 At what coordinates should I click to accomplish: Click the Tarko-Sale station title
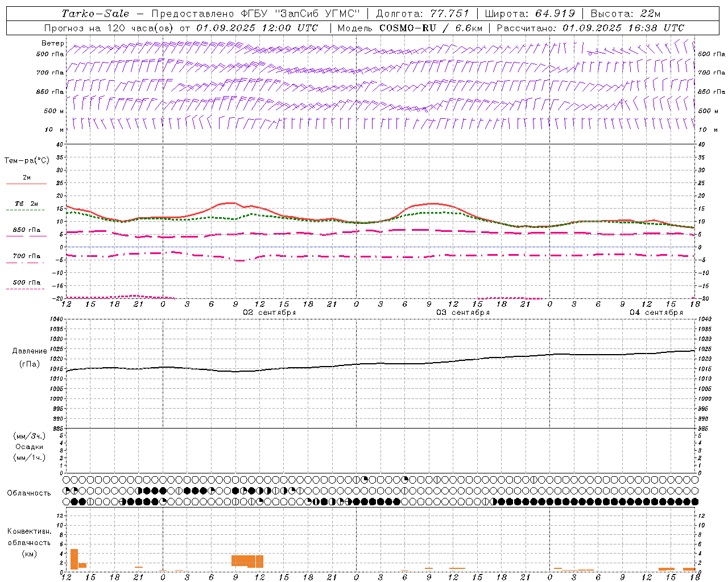96,14
